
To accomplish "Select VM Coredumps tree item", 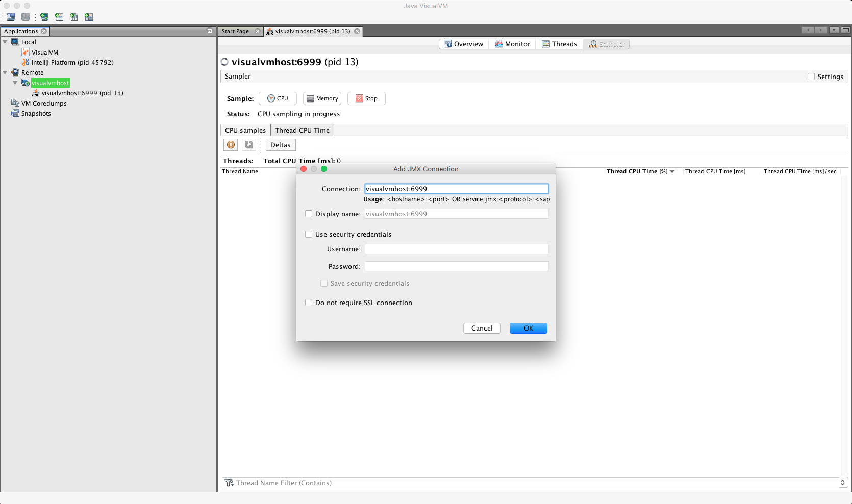I will pos(44,103).
